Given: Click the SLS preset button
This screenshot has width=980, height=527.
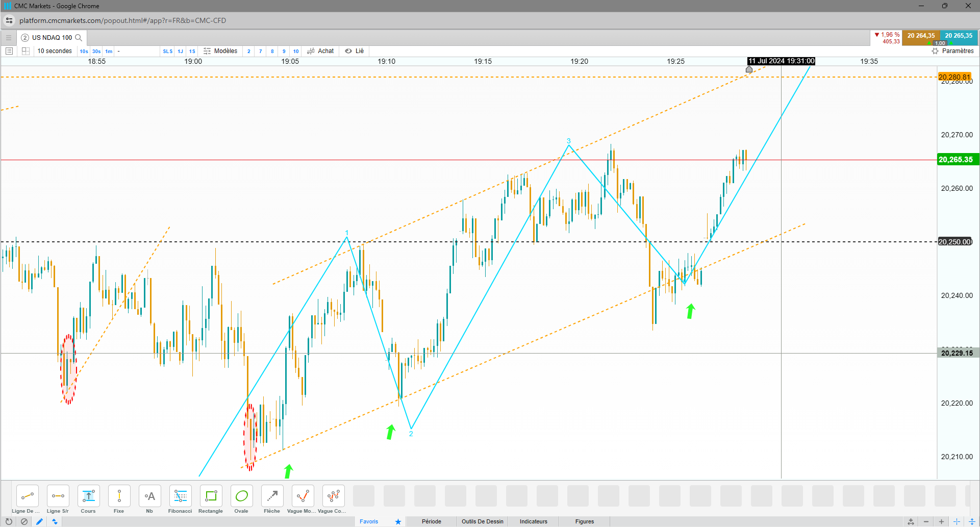Looking at the screenshot, I should tap(168, 51).
